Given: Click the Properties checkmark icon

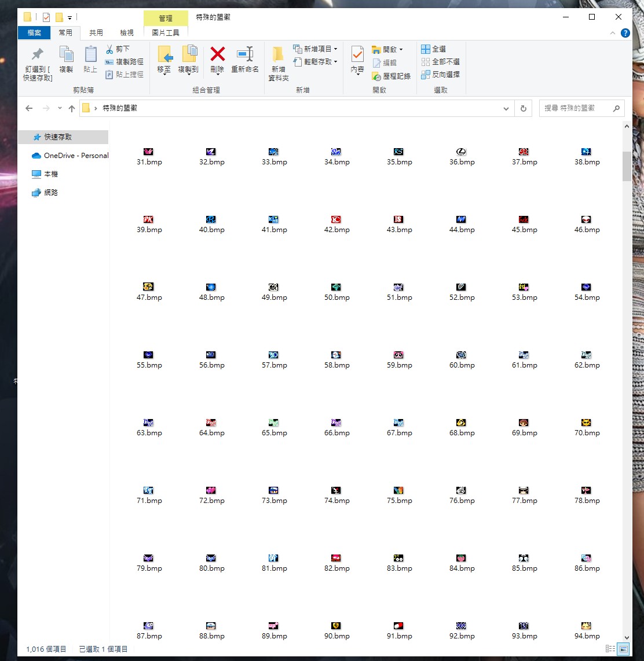Looking at the screenshot, I should tap(357, 54).
